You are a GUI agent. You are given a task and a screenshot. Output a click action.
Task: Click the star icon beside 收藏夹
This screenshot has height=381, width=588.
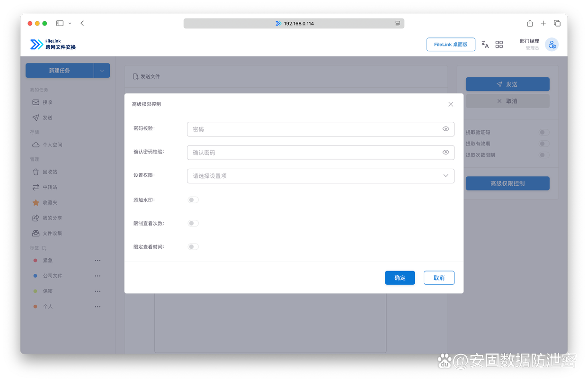[x=36, y=202]
